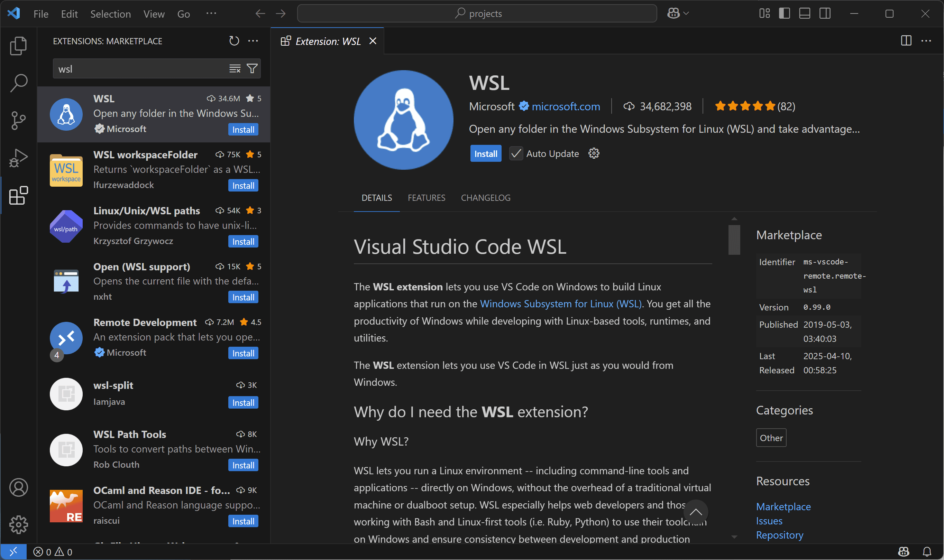Switch to the CHANGELOG tab
This screenshot has height=560, width=944.
pos(485,198)
